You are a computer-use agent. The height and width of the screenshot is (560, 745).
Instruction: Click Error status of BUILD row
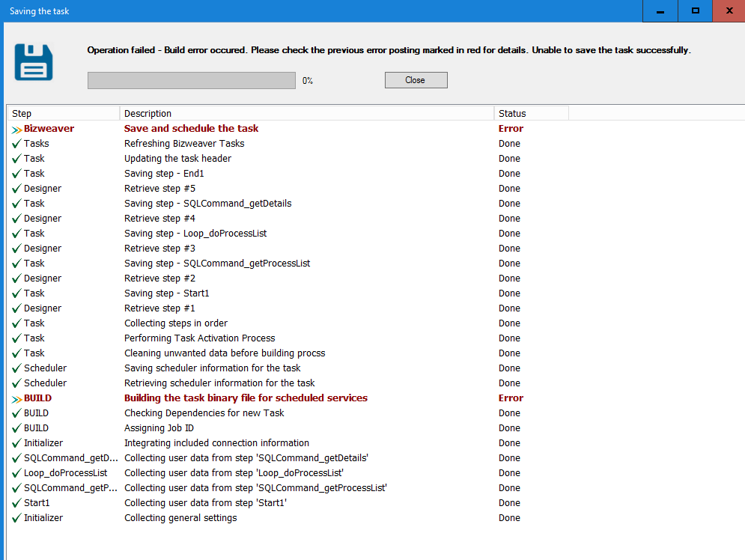click(x=511, y=398)
